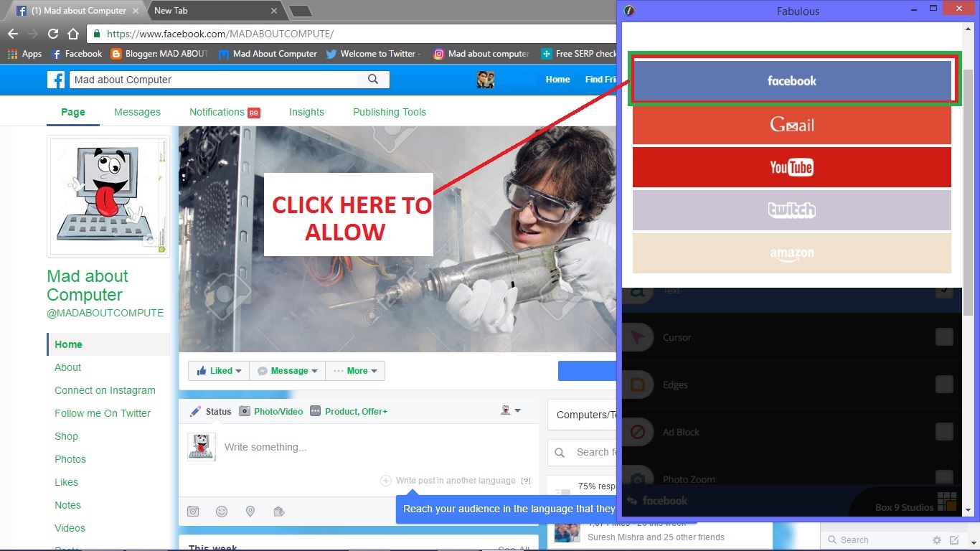Open the Mad about Computer page profile picture
980x551 pixels.
pyautogui.click(x=108, y=197)
